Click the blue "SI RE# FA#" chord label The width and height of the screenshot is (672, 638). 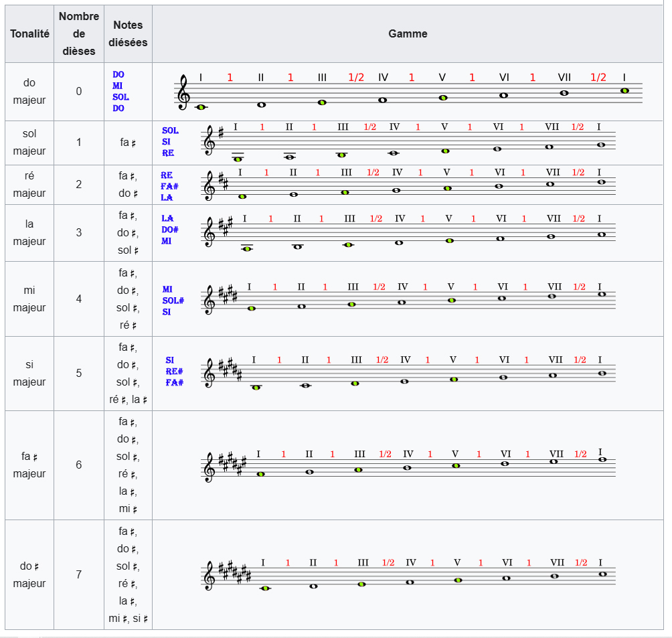point(174,372)
